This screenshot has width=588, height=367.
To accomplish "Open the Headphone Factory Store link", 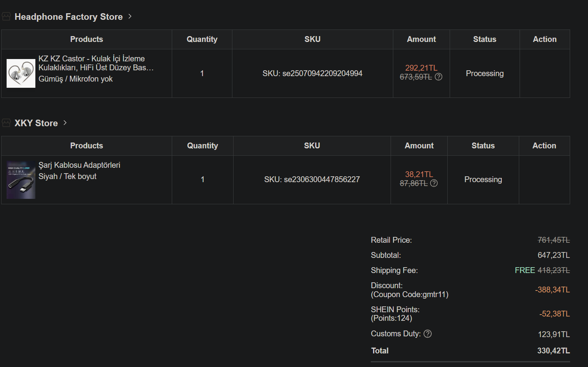I will pyautogui.click(x=68, y=17).
